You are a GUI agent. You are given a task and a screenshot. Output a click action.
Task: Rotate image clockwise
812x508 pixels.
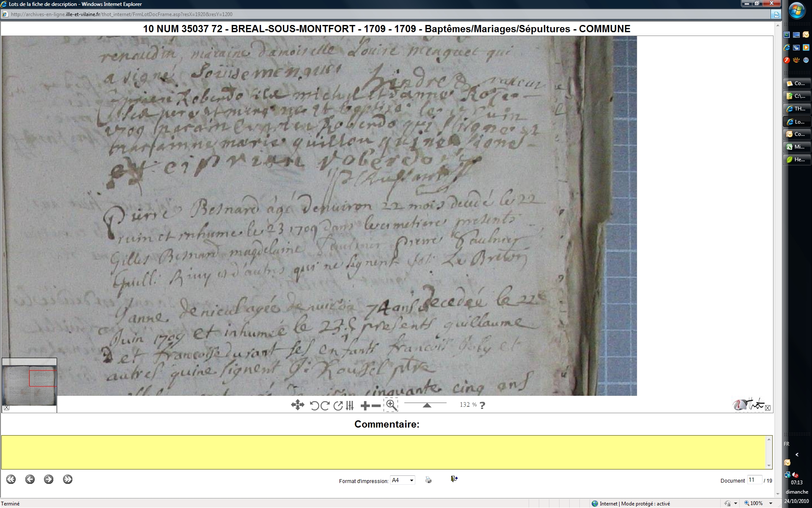tap(325, 406)
